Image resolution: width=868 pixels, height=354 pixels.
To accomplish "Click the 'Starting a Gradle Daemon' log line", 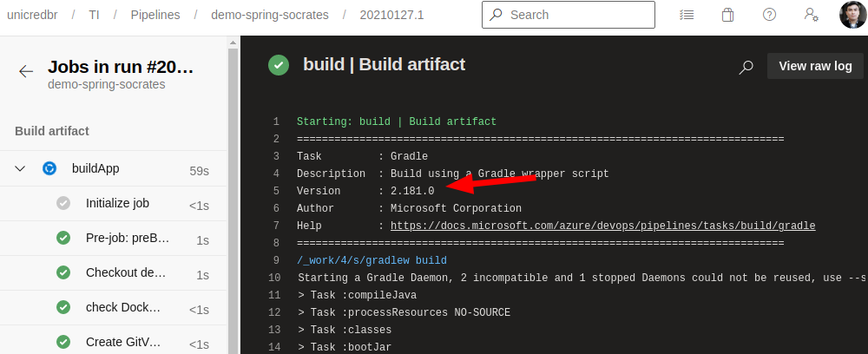I will [582, 278].
